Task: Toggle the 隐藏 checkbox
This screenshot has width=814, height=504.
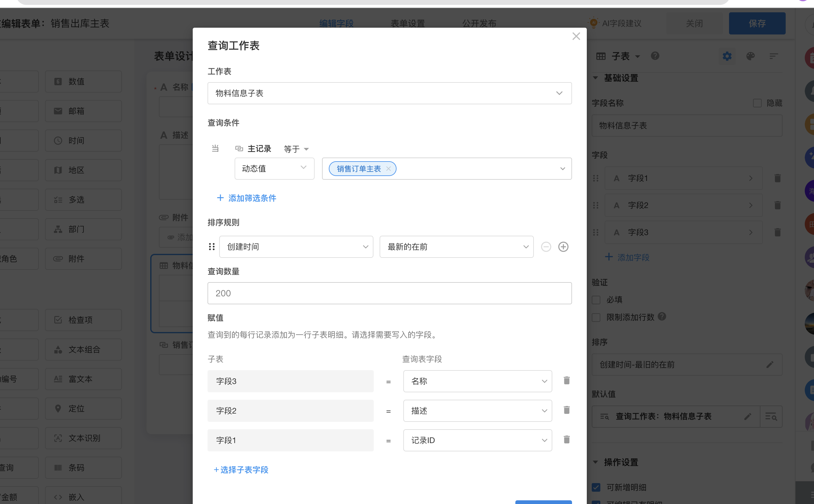Action: [757, 103]
